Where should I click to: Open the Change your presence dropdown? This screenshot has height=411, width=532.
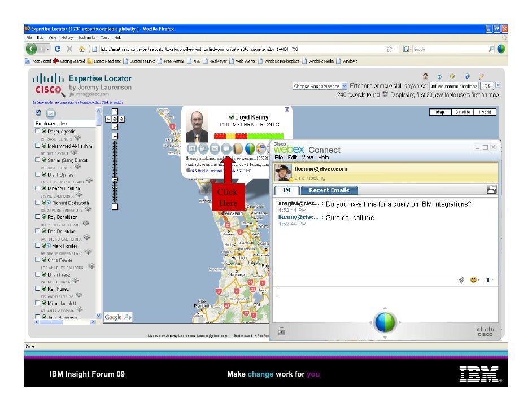320,86
